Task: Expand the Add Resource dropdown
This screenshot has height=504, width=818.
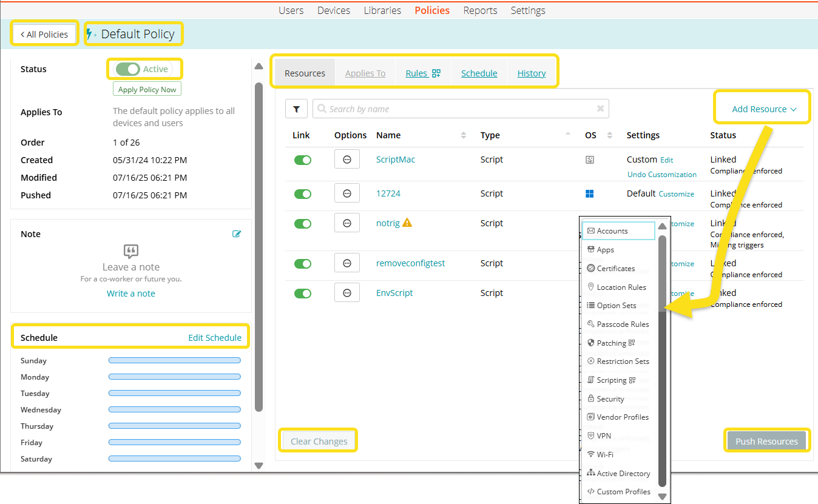Action: point(763,109)
